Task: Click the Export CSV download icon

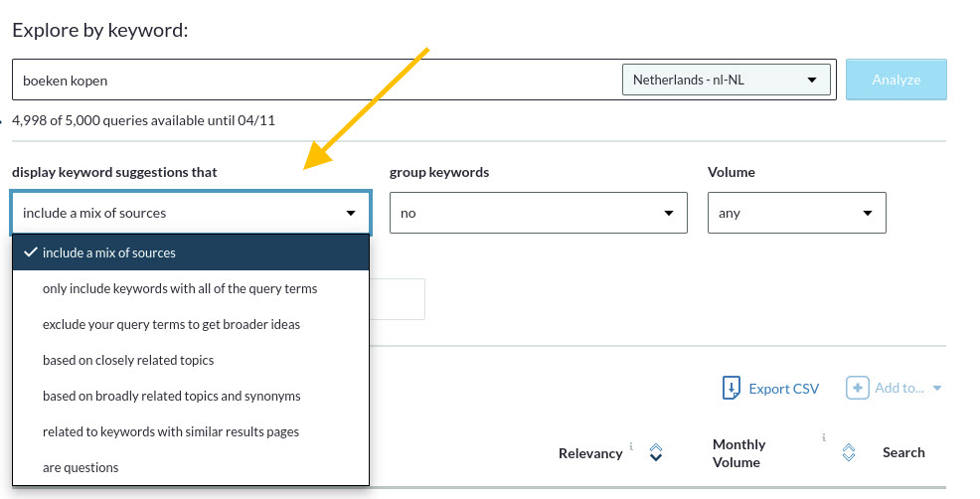Action: coord(732,388)
